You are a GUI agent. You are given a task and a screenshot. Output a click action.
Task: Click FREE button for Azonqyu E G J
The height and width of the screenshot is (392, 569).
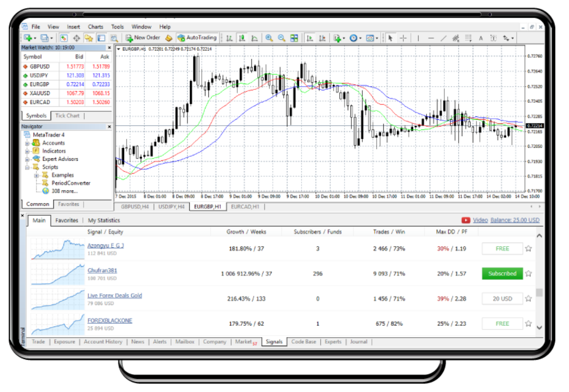click(x=502, y=249)
